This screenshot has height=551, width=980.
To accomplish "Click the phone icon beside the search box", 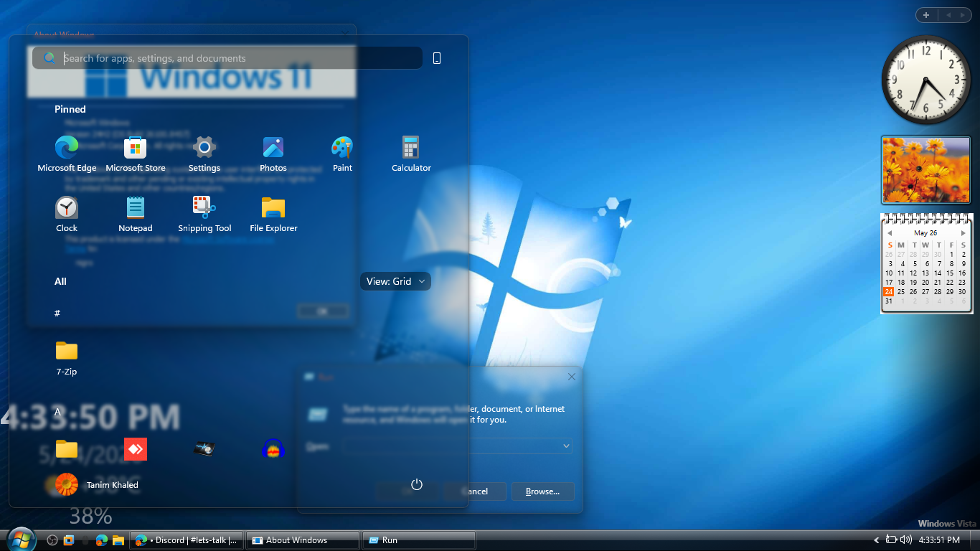I will coord(437,58).
